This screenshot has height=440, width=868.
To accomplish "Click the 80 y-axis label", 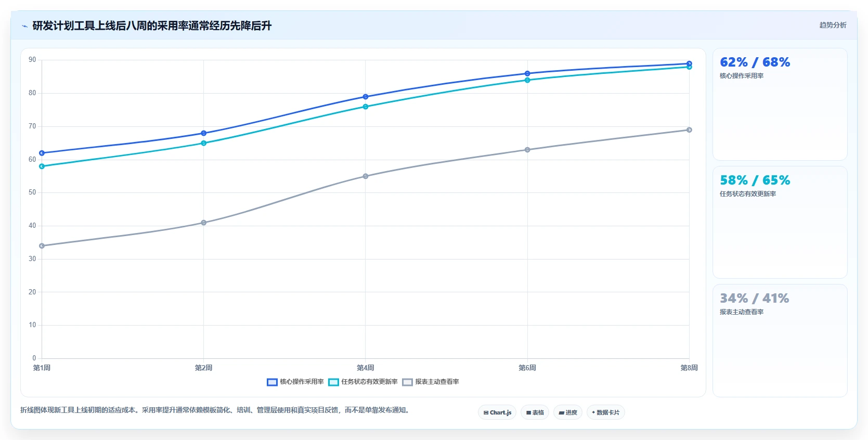I will point(32,93).
